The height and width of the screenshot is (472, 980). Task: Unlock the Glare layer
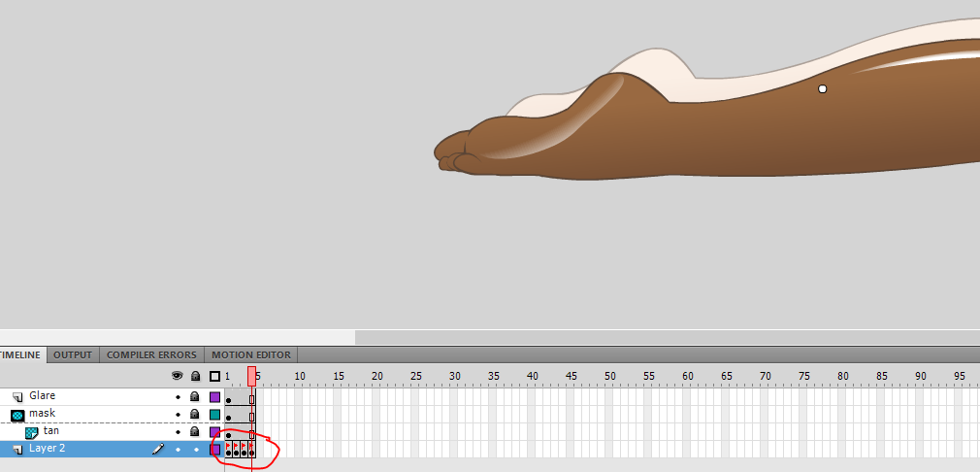pyautogui.click(x=195, y=397)
